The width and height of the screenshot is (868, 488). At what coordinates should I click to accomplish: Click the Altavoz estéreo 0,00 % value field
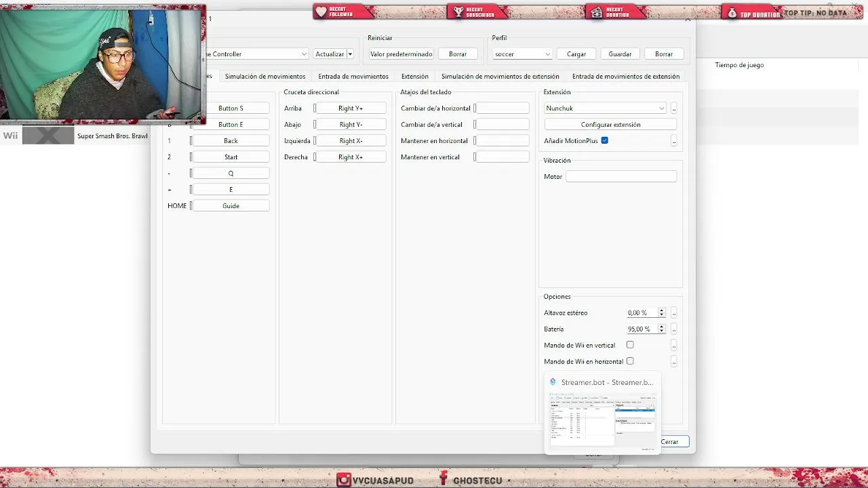642,313
